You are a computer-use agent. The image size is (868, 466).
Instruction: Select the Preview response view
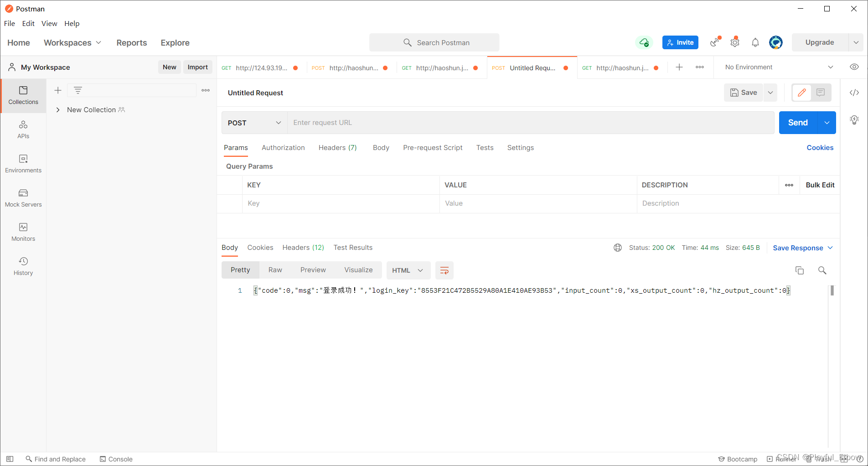coord(313,270)
